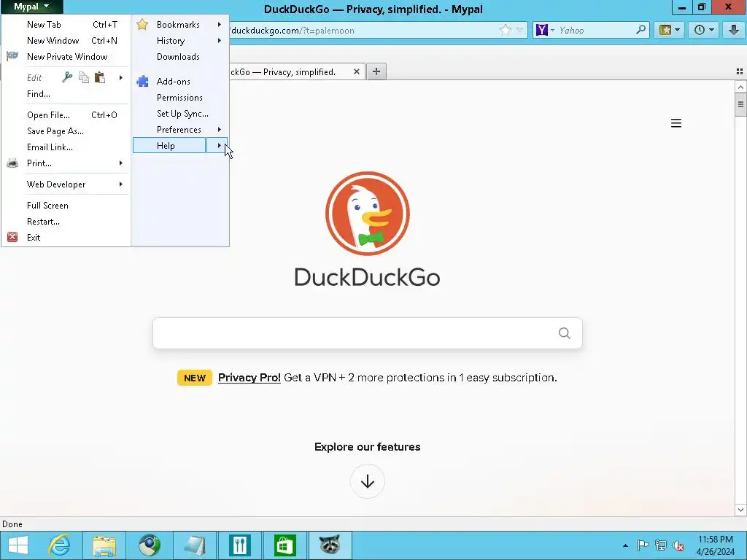Open the search engine selector dropdown arrow

553,31
